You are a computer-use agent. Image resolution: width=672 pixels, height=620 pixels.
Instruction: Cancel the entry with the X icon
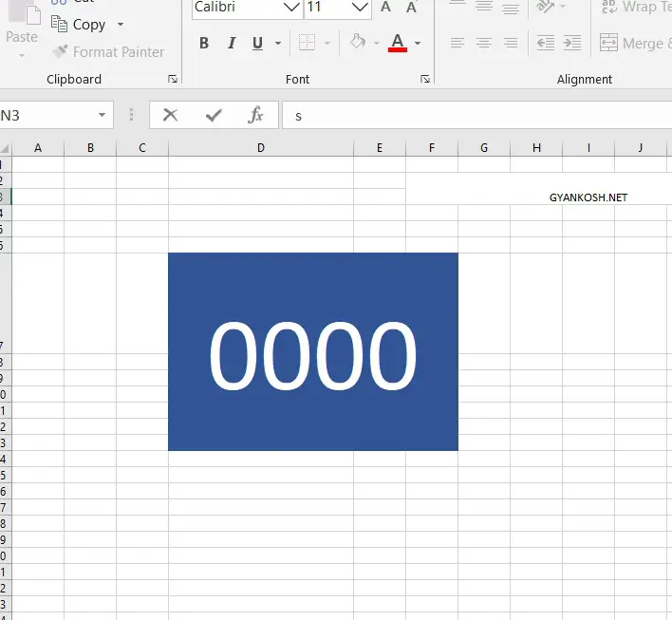tap(170, 115)
